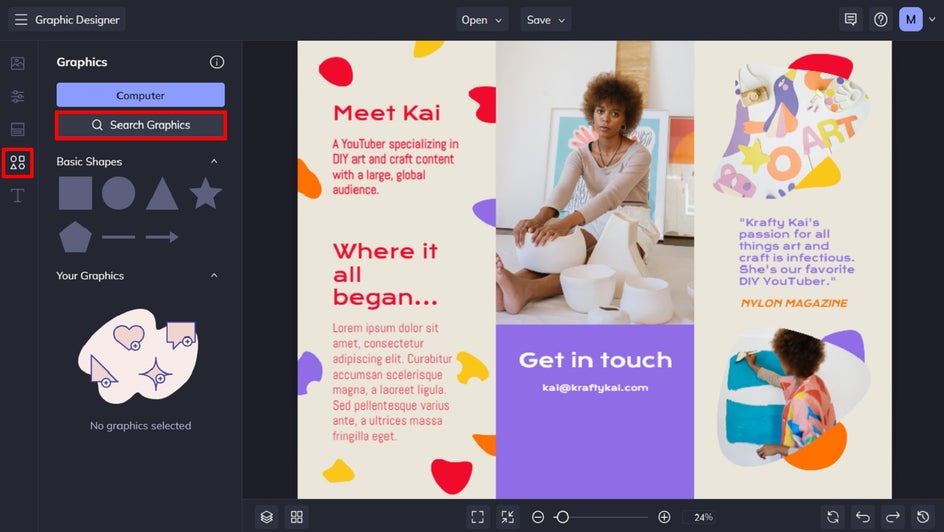Add the straight line shape
The image size is (944, 532).
(119, 237)
